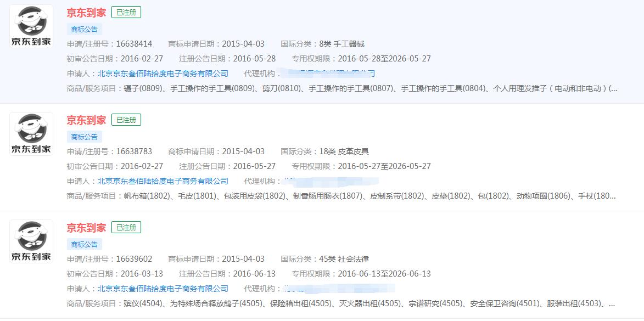Click 已注册 badge in record 16639602
Viewport: 644px width, 321px height.
[x=126, y=227]
